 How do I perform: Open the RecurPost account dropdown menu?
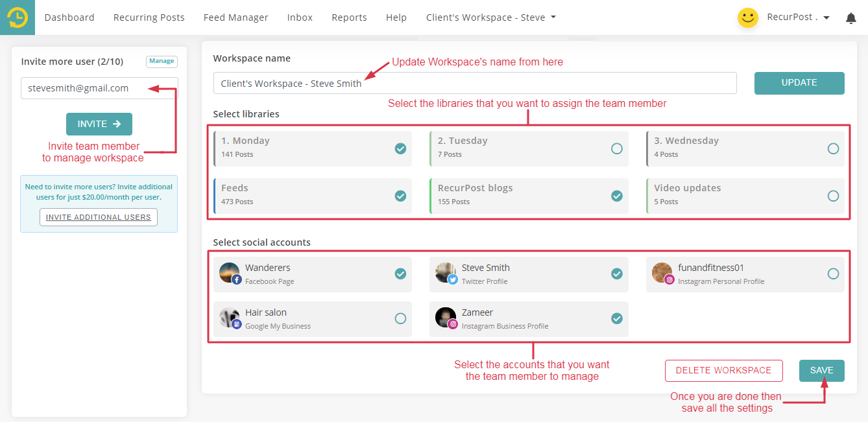[x=798, y=18]
